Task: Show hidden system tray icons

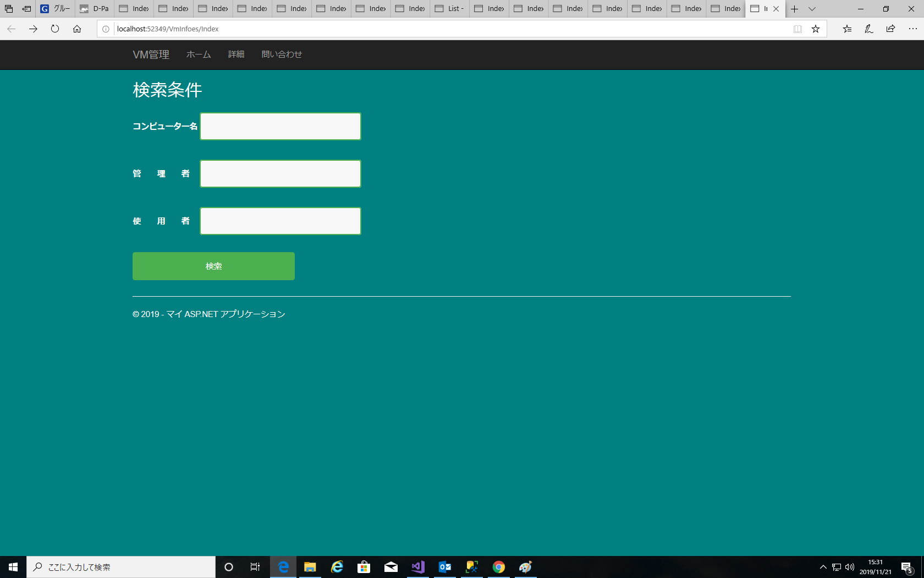Action: point(823,567)
